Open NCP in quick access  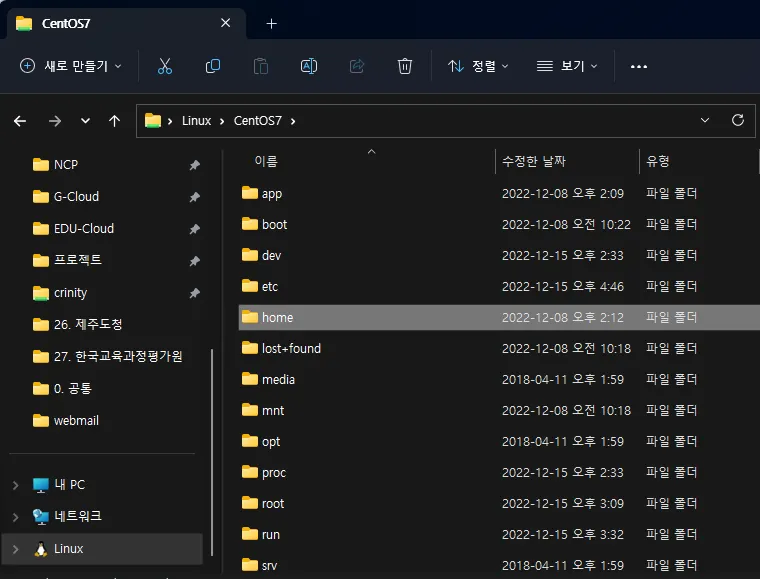tap(66, 165)
